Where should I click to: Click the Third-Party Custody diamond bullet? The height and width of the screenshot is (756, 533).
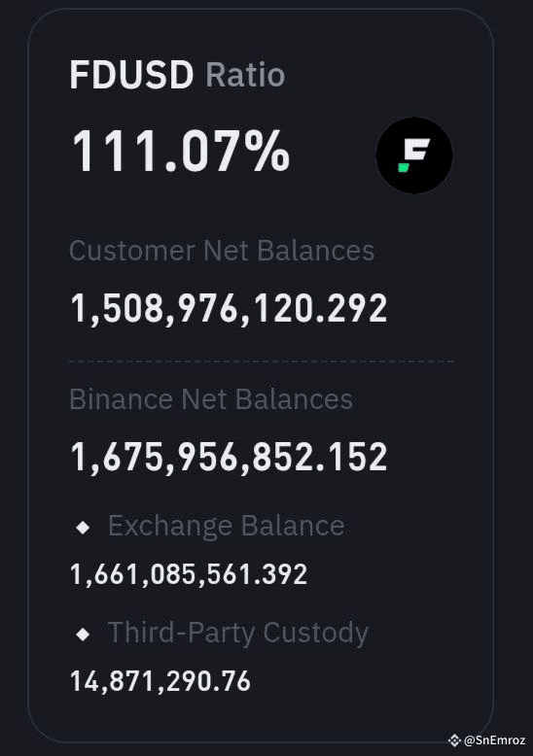click(83, 634)
